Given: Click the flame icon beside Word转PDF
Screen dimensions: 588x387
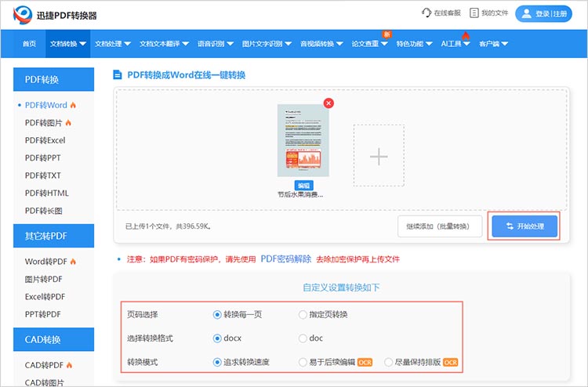Looking at the screenshot, I should point(73,262).
